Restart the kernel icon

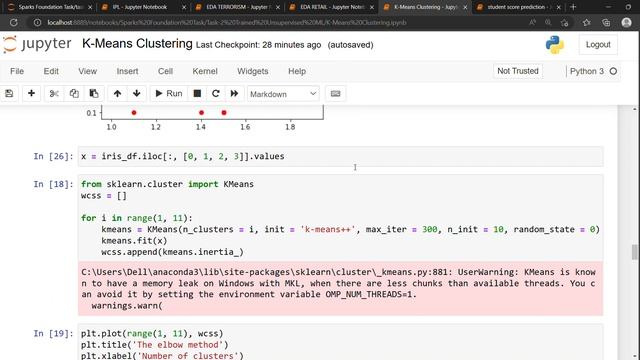coord(216,93)
